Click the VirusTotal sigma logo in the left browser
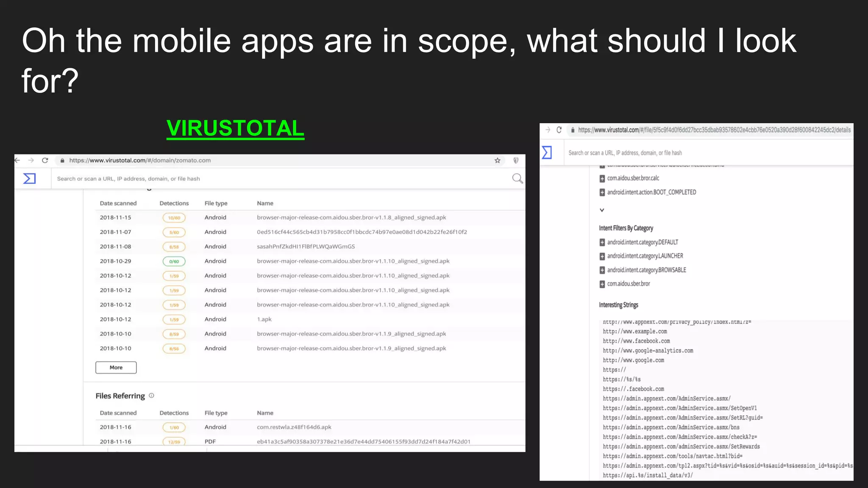This screenshot has width=868, height=488. click(x=29, y=179)
